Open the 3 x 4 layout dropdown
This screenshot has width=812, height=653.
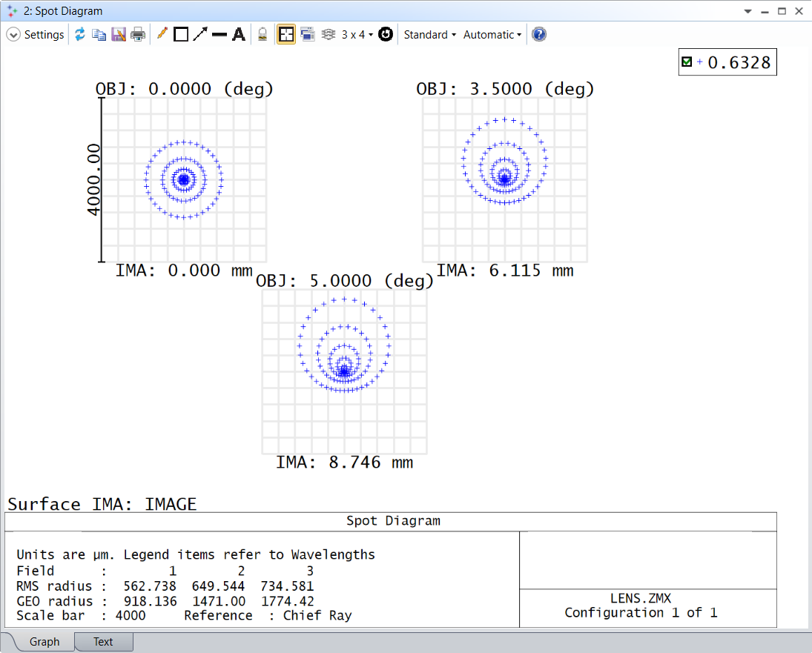point(357,35)
